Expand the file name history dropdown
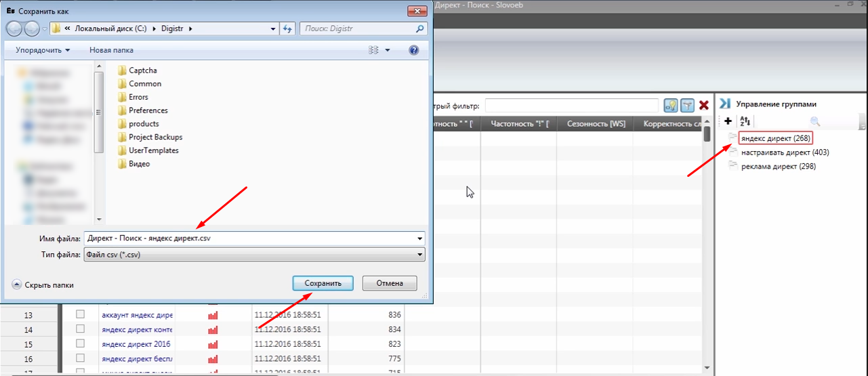The image size is (868, 376). (x=420, y=238)
